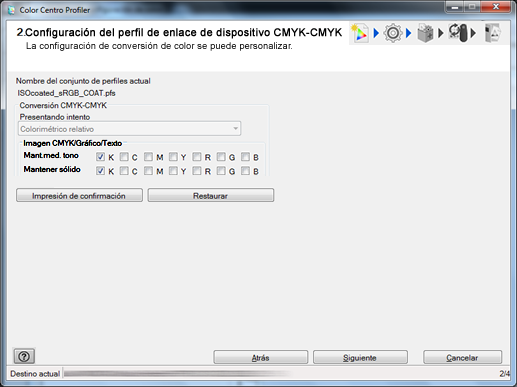Click the final profile save step icon
Viewport: 517px width, 387px height.
pos(492,33)
